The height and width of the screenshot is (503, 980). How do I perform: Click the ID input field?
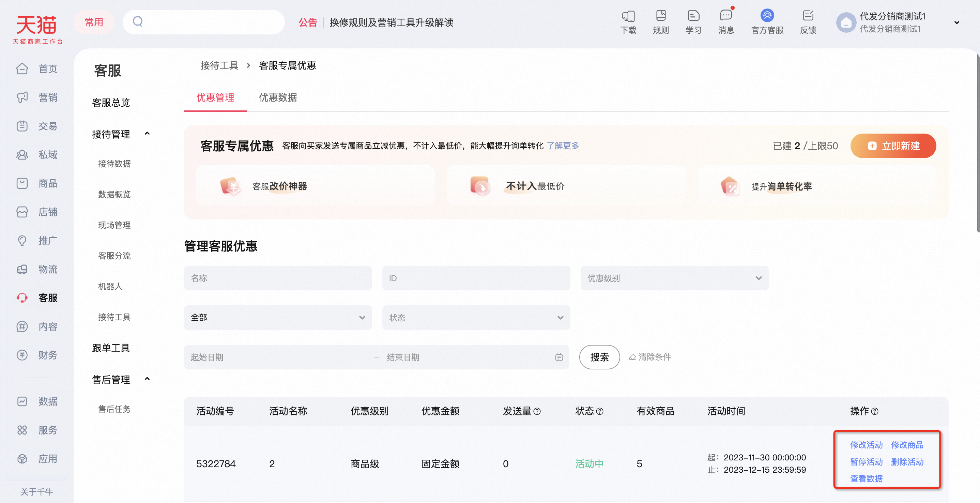(x=476, y=278)
